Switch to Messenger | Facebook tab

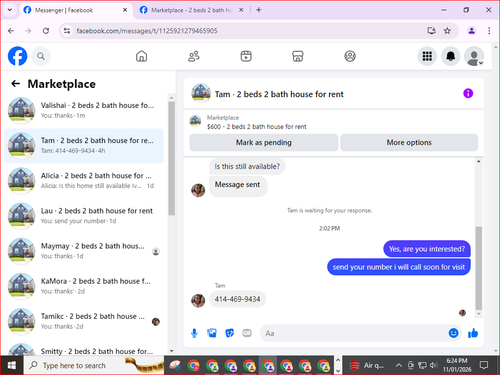[76, 10]
